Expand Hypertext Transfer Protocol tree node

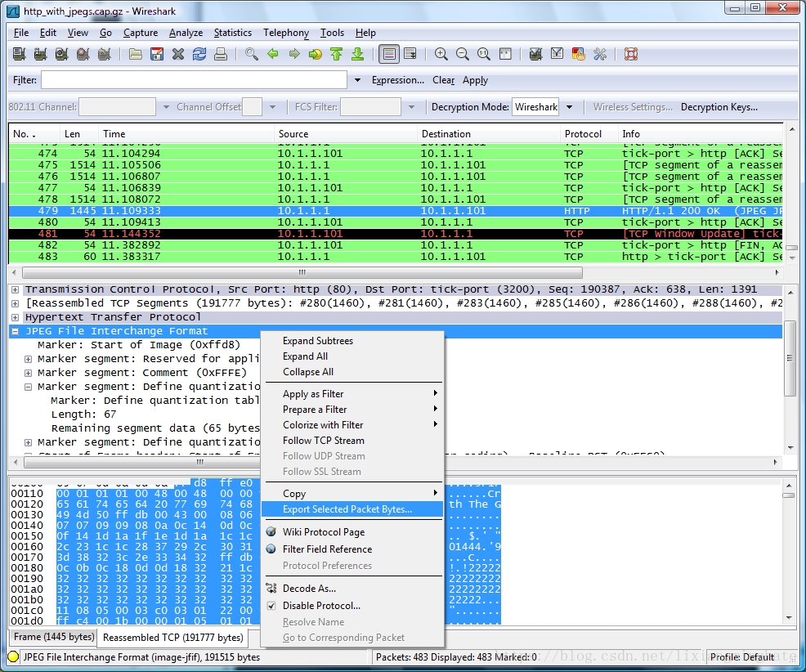[x=16, y=317]
